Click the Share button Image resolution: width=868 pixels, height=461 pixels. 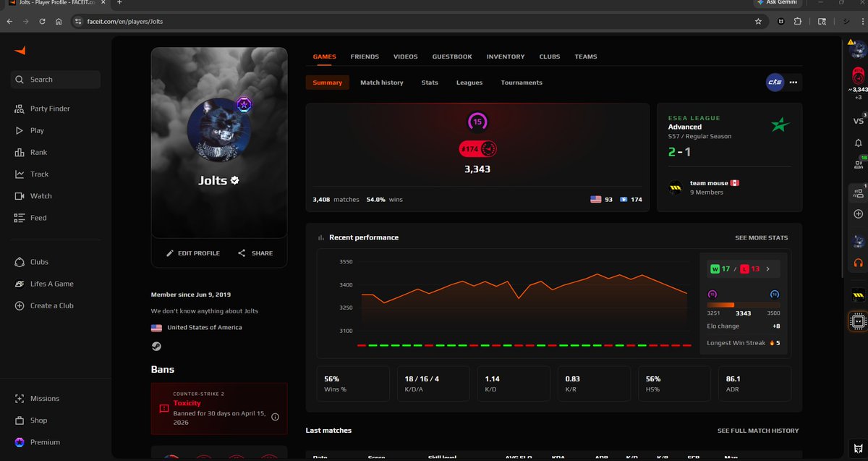(x=255, y=253)
